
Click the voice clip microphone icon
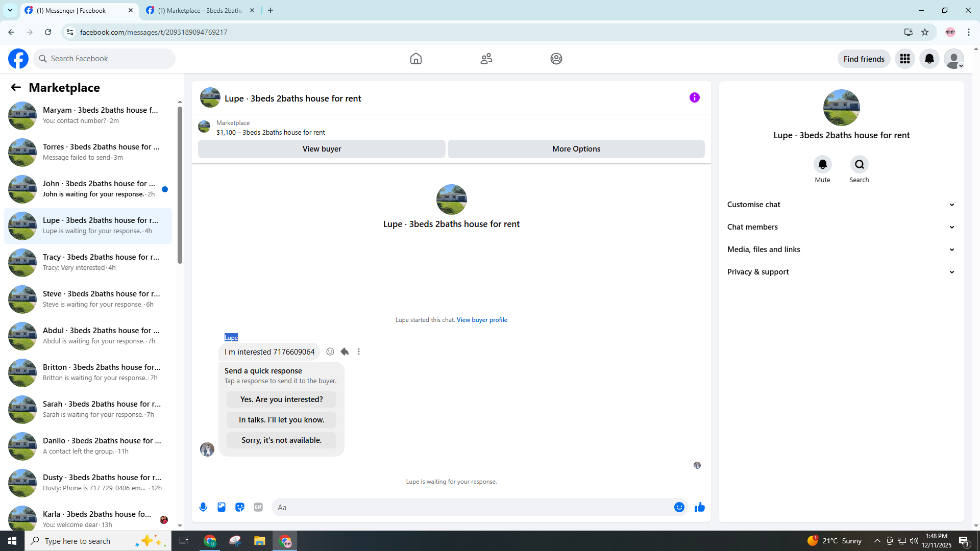coord(203,507)
